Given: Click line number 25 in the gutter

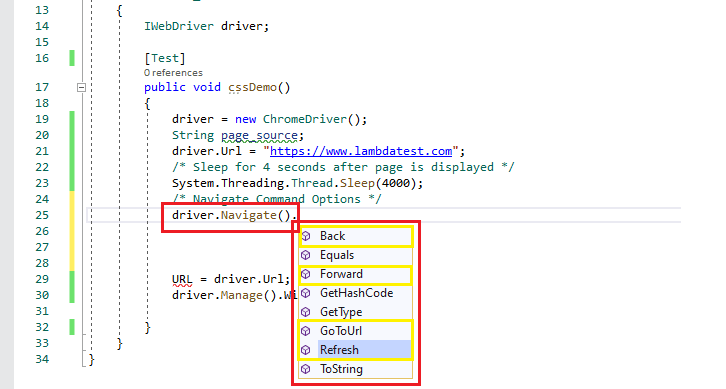Looking at the screenshot, I should coord(42,215).
